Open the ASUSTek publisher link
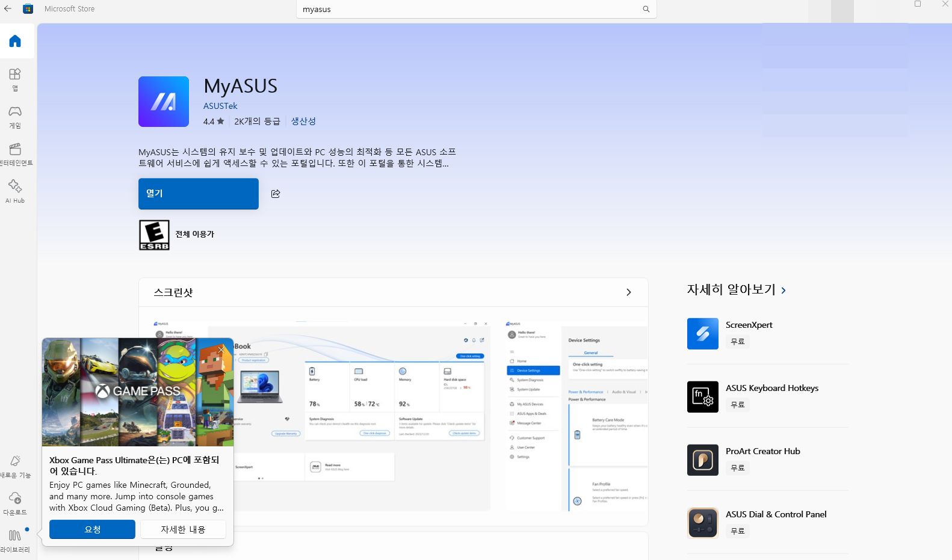 220,106
